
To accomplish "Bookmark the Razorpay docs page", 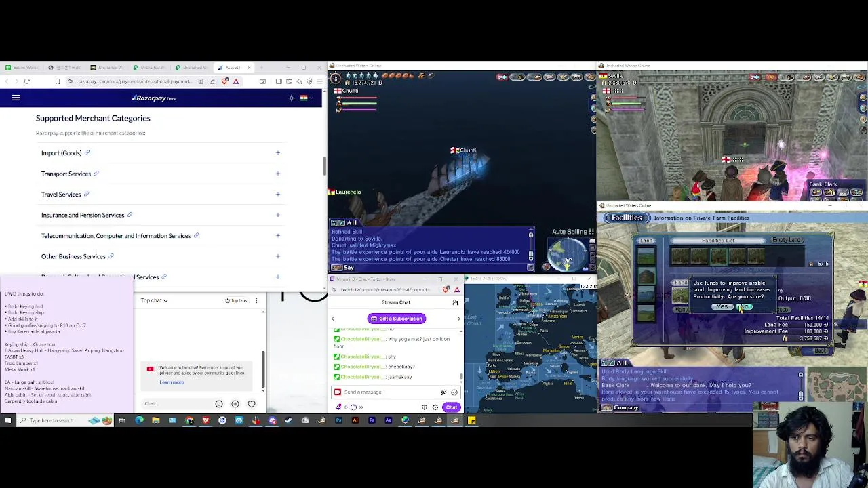I will (57, 81).
